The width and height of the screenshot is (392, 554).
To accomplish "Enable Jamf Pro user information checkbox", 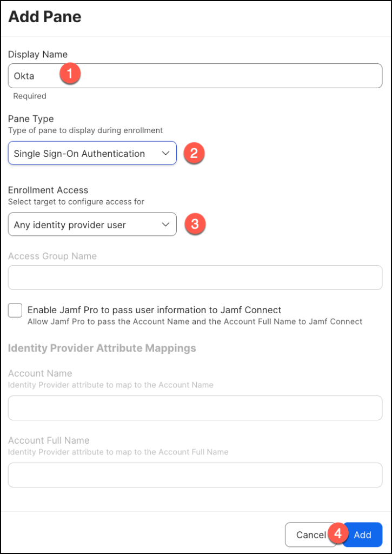I will 15,310.
